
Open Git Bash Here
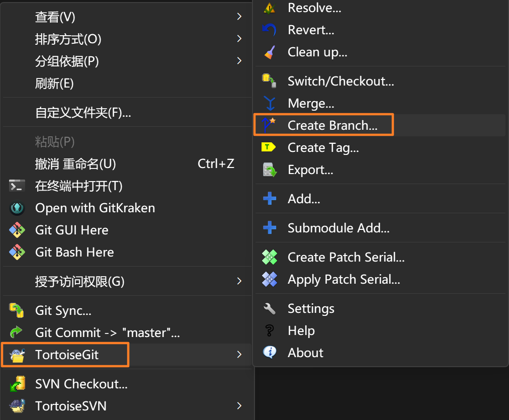coord(74,253)
